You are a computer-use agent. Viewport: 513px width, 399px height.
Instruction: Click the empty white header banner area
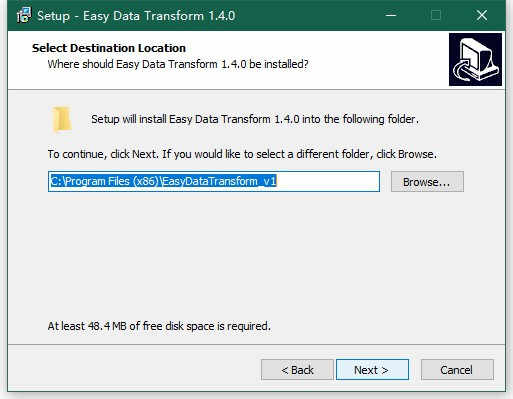(x=377, y=60)
